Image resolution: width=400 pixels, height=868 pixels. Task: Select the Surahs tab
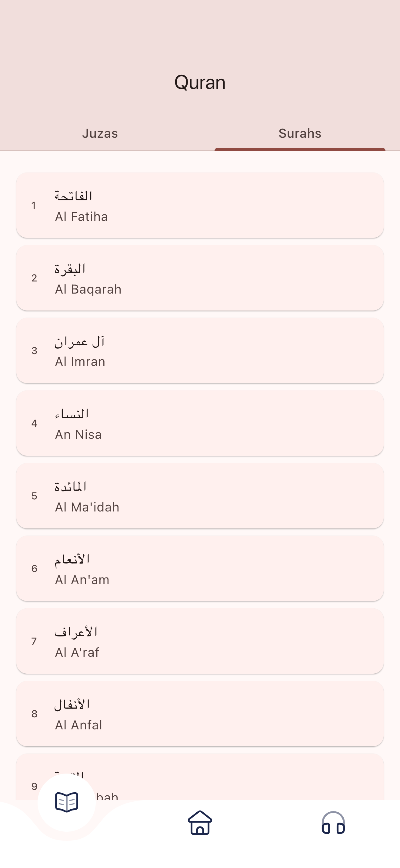pos(300,133)
